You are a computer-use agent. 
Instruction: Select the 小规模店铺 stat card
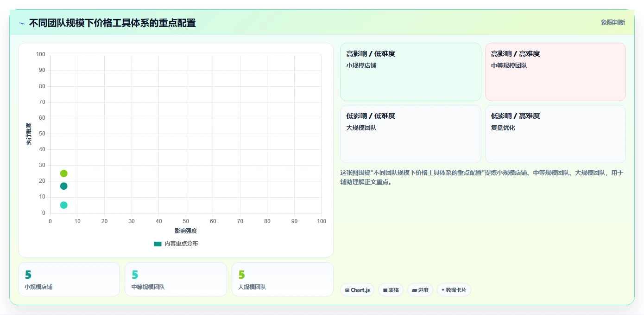69,279
